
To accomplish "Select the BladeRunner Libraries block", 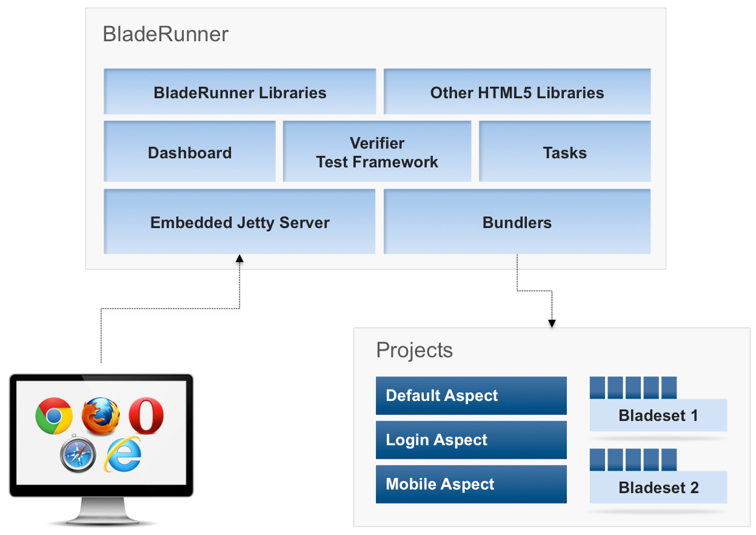I will 240,92.
